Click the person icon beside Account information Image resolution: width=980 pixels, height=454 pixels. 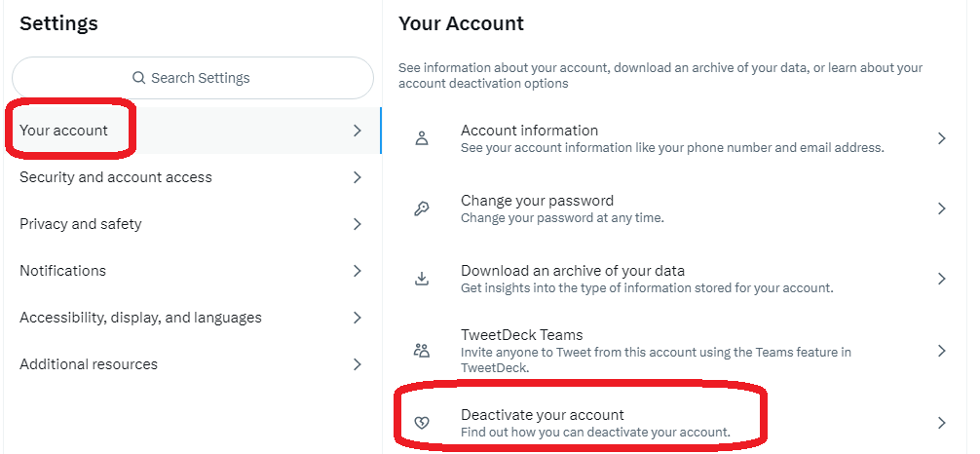[422, 138]
